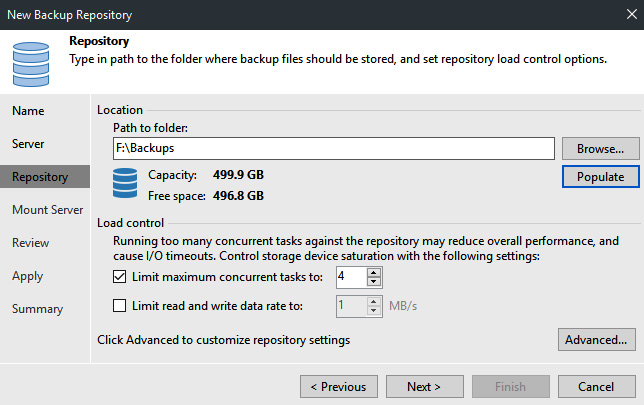This screenshot has width=644, height=405.
Task: Open the Mount Server step
Action: pos(48,210)
